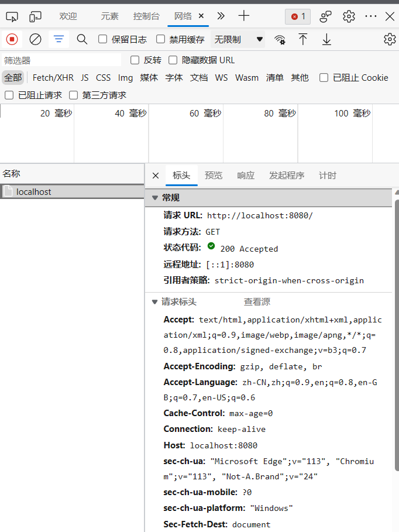Viewport: 399px width, 532px height.
Task: Close the request details pane
Action: 156,176
